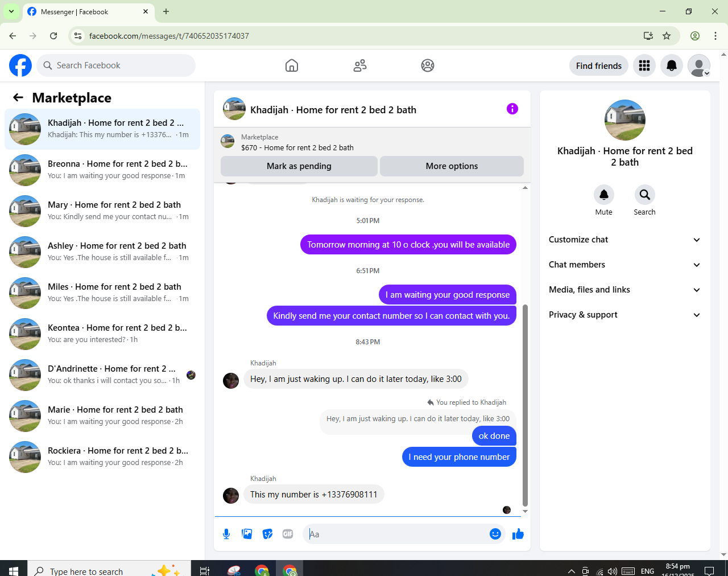This screenshot has height=576, width=728.
Task: Bookmark this page with the star
Action: 667,36
